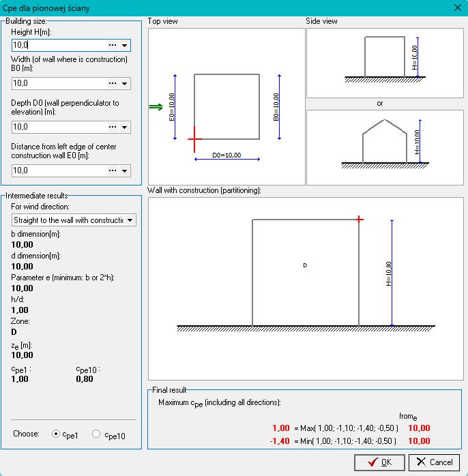Expand the Distance E0 dropdown arrow
468x476 pixels.
[125, 170]
